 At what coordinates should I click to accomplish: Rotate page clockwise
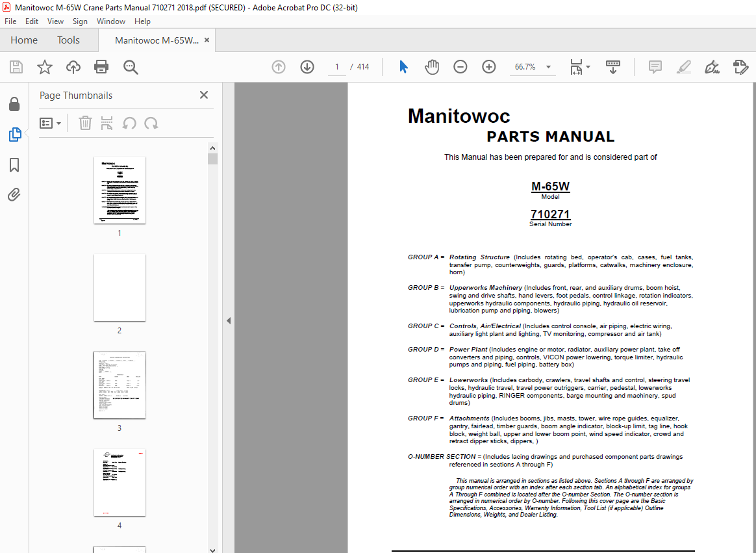[x=151, y=123]
